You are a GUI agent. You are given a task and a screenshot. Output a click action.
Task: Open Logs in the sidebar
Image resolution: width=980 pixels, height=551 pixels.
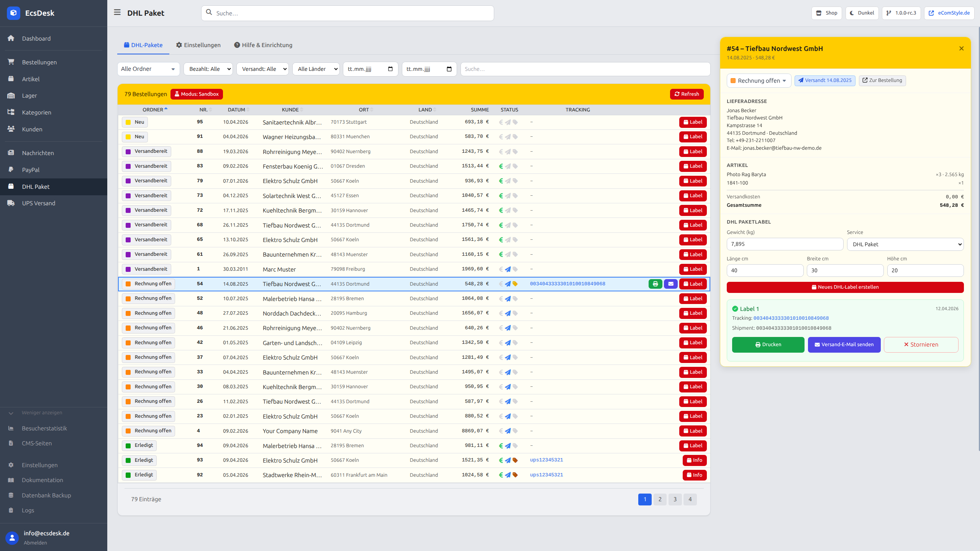(54, 510)
